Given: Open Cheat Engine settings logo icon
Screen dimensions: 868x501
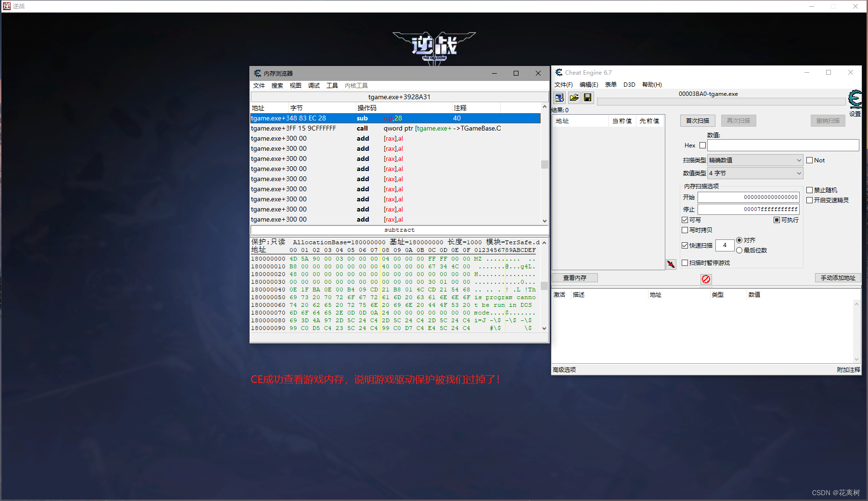Looking at the screenshot, I should 855,99.
